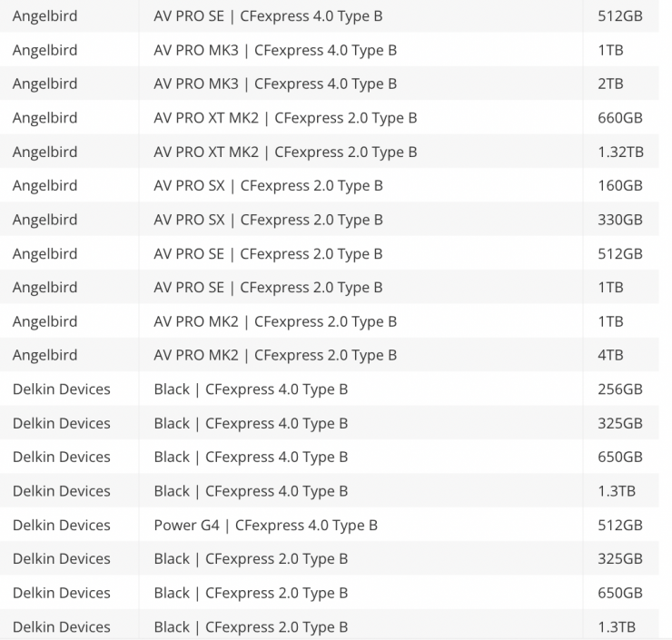Click Delkin Devices in the Power G4 row
This screenshot has width=672, height=640.
[62, 525]
